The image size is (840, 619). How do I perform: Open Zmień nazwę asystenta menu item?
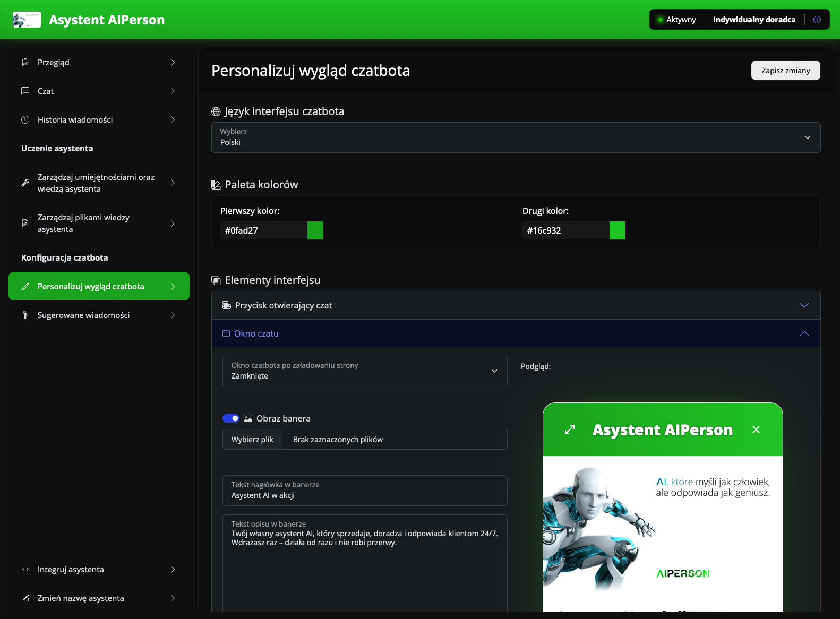[99, 598]
